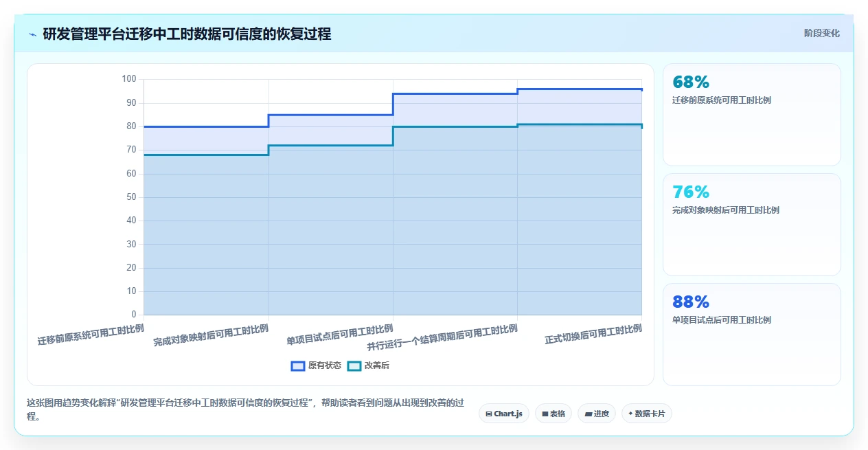Image resolution: width=868 pixels, height=450 pixels.
Task: Click the icon in the Chart.js tag
Action: 489,414
